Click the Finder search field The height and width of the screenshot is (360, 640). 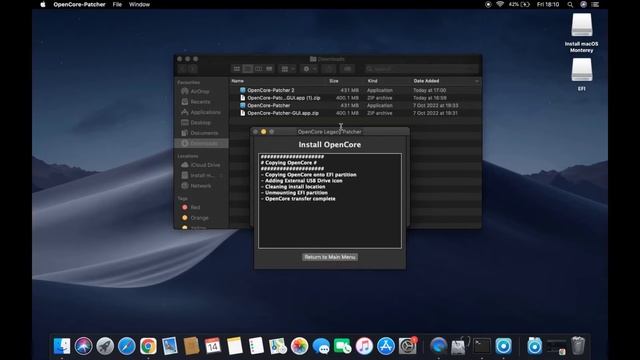coord(422,69)
